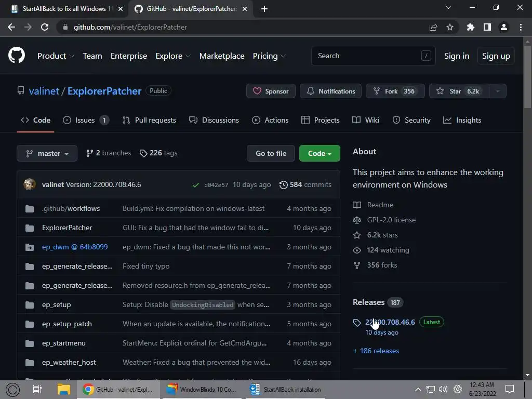Open the ep_dwm submodule link
This screenshot has width=532, height=399.
(x=75, y=247)
